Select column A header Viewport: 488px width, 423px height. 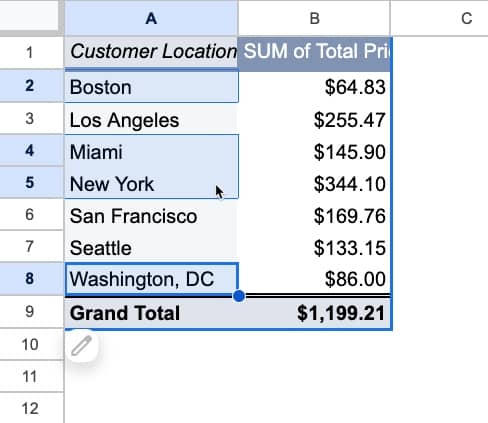point(151,18)
